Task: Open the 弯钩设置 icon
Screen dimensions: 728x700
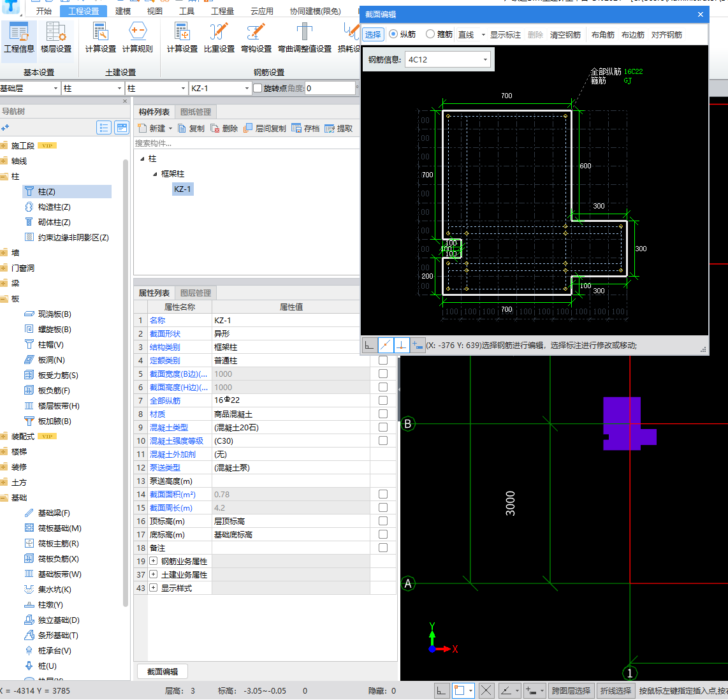Action: (256, 37)
